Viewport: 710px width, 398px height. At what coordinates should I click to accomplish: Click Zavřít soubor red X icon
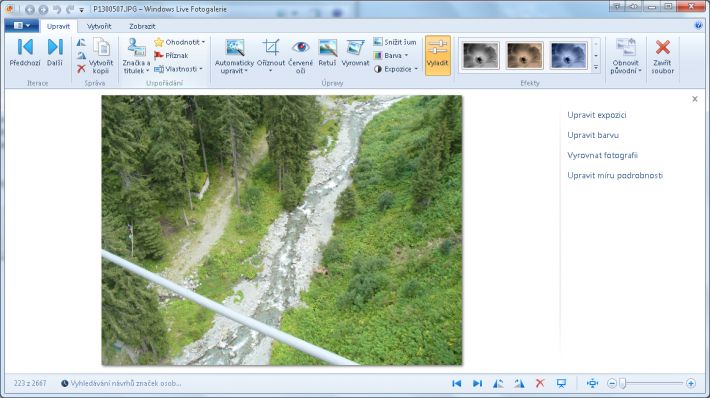662,47
